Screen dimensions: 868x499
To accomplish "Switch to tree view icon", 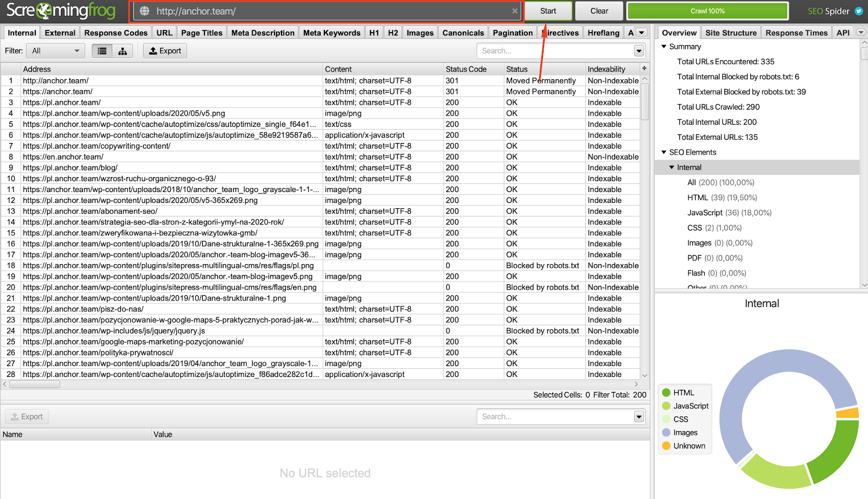I will click(123, 51).
